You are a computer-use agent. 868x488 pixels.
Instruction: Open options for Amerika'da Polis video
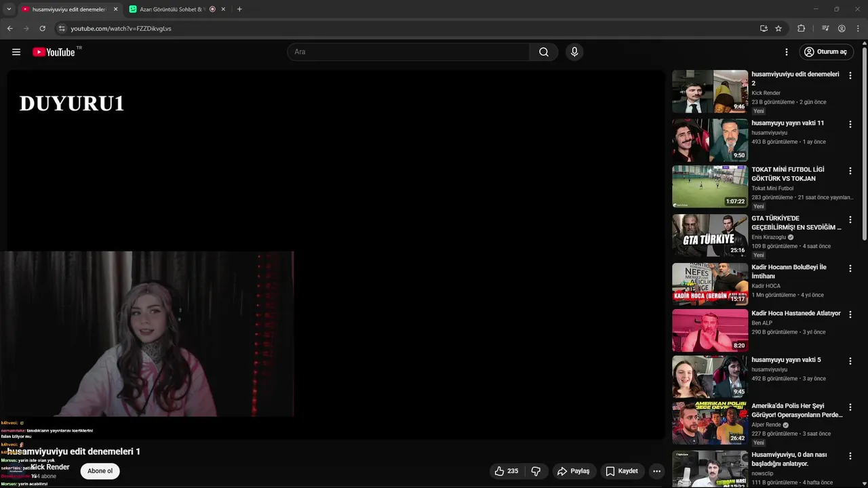(850, 407)
